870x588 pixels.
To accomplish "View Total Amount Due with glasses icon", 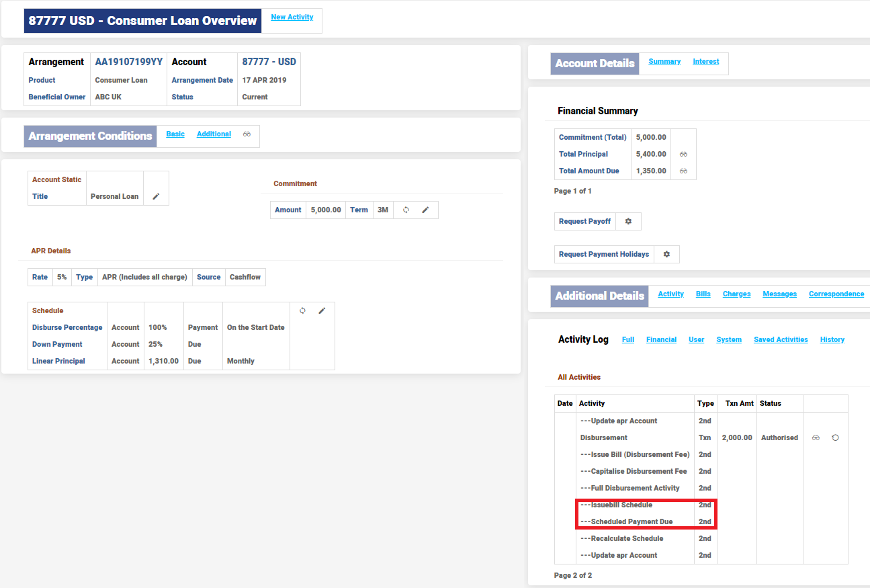I will tap(683, 171).
